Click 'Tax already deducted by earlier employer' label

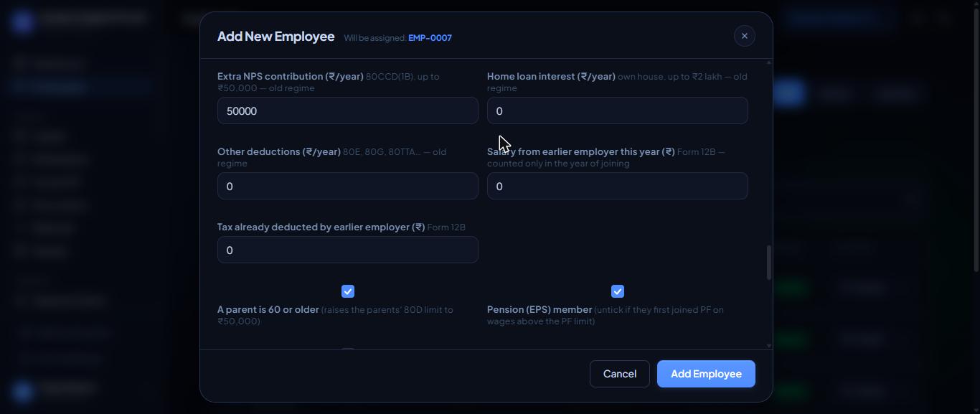pos(321,227)
